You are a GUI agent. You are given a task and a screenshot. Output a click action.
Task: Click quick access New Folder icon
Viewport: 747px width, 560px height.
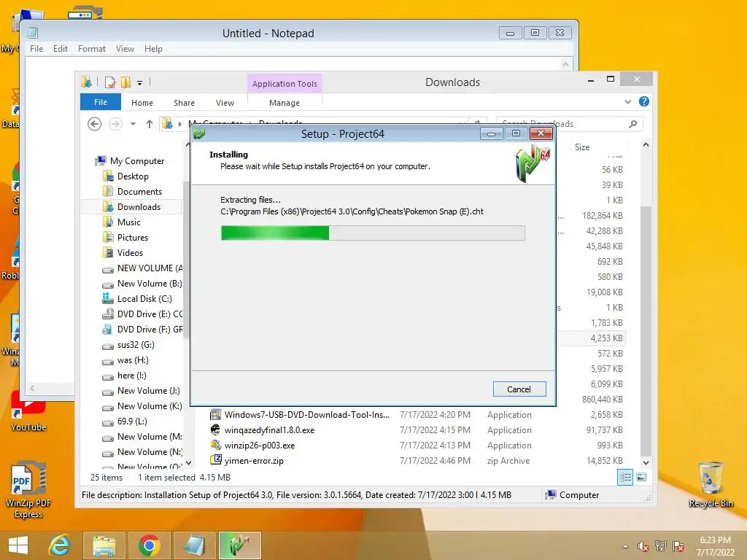tap(125, 82)
